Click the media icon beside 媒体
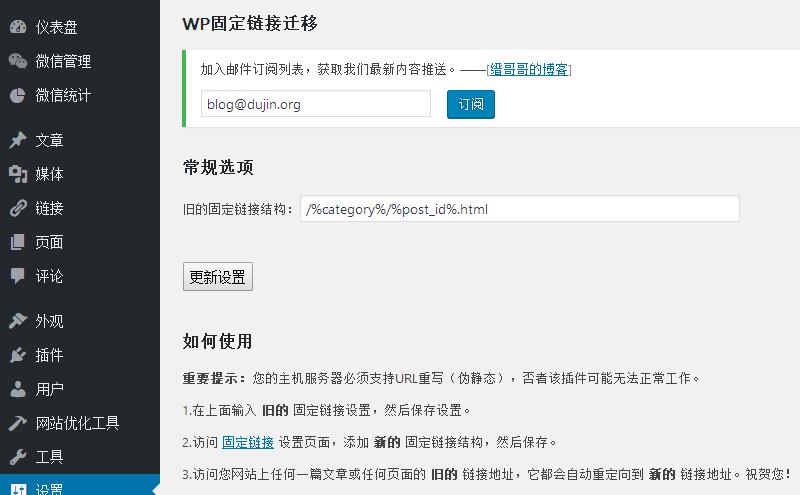 [18, 174]
